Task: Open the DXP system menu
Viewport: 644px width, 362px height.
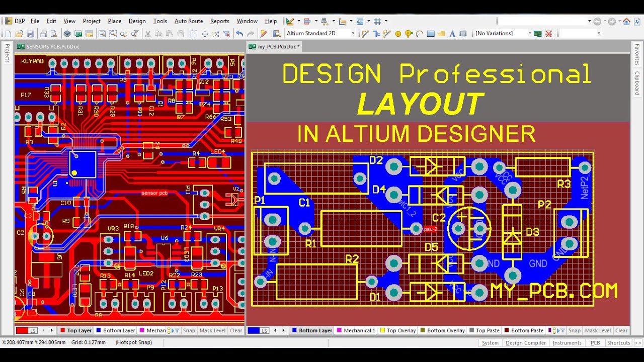Action: [x=15, y=21]
